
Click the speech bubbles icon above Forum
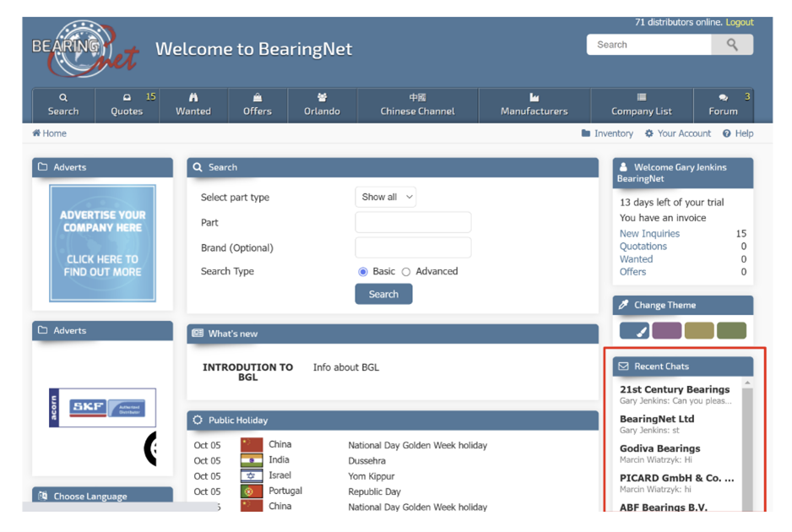723,97
